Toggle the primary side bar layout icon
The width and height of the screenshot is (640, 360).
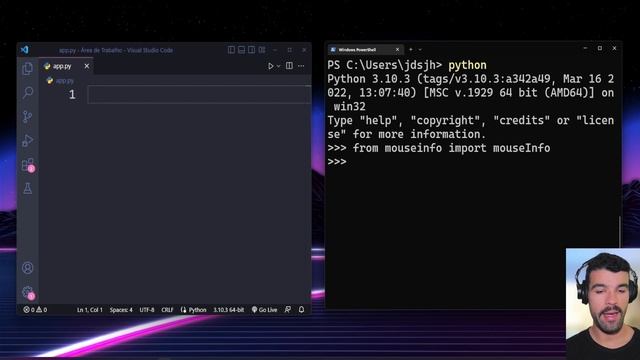pyautogui.click(x=231, y=50)
